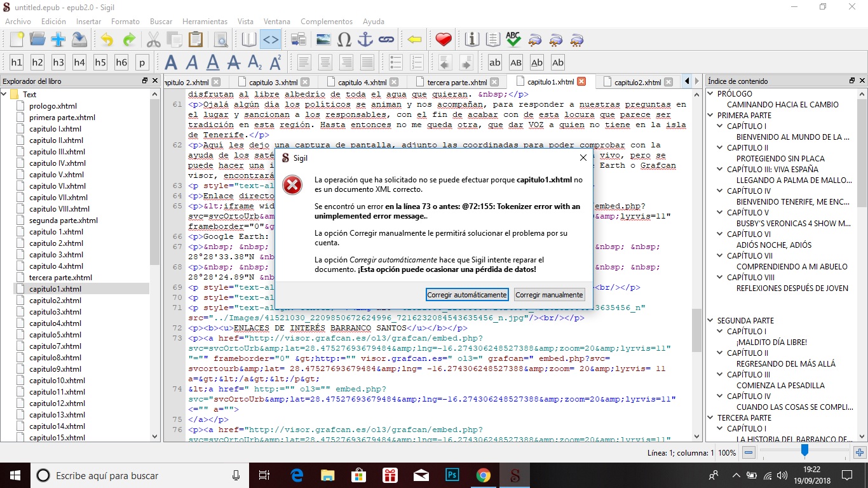The height and width of the screenshot is (488, 868).
Task: Insert a hyperlink chain icon
Action: pyautogui.click(x=386, y=39)
